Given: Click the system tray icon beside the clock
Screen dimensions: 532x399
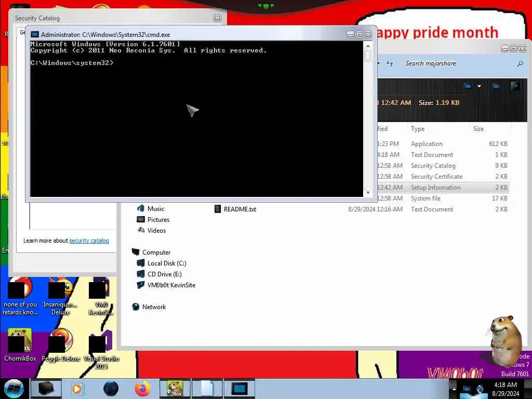Looking at the screenshot, I should [480, 389].
